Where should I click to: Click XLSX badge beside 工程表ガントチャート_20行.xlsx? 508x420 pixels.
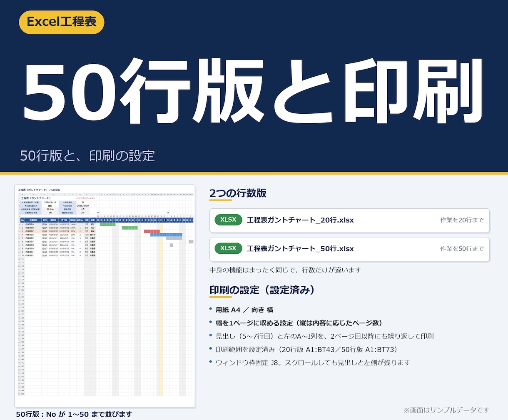(x=228, y=220)
